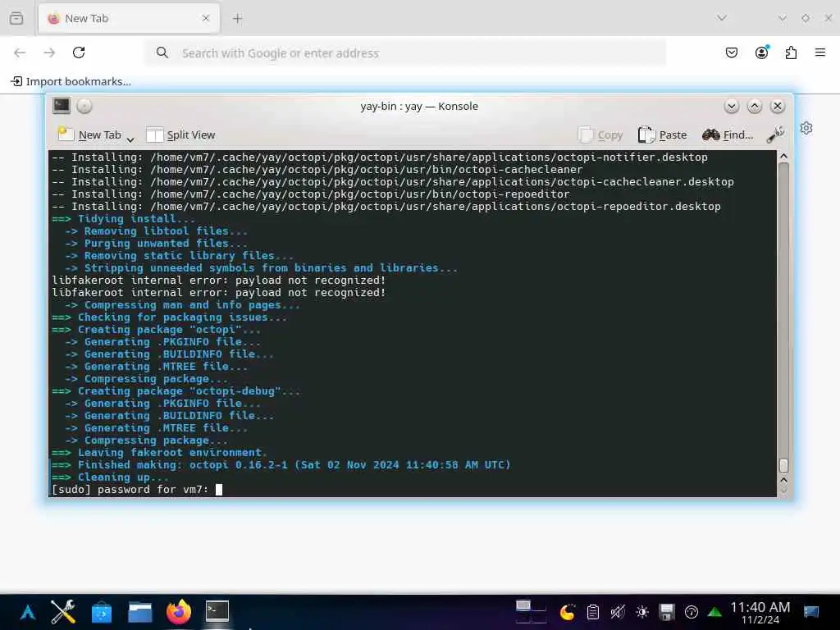Open Discover store icon in taskbar
This screenshot has width=840, height=630.
101,613
